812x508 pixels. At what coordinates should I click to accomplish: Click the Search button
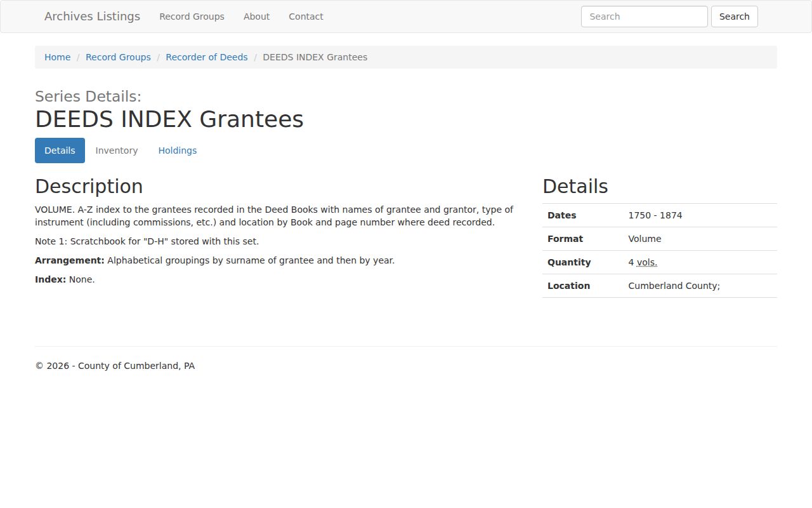tap(734, 17)
